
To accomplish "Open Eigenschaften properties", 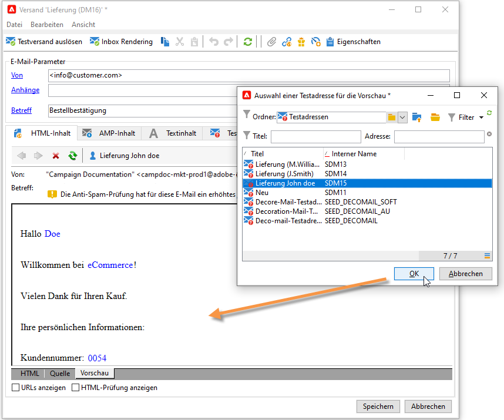I will tap(353, 42).
